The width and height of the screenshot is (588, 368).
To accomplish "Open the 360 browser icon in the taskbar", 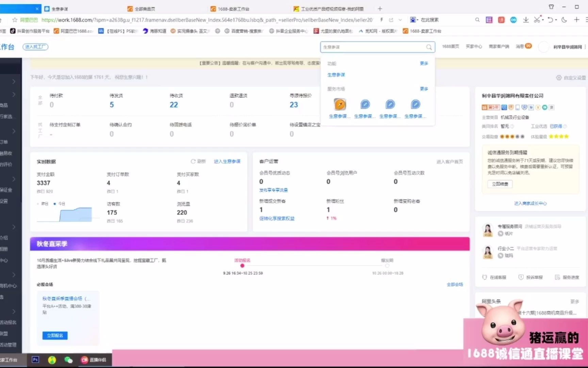I will click(x=52, y=359).
